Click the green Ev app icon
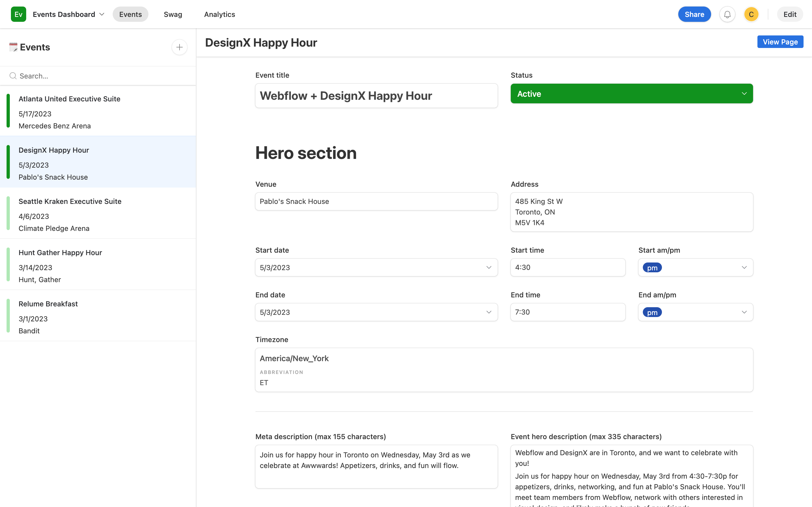 (x=18, y=14)
